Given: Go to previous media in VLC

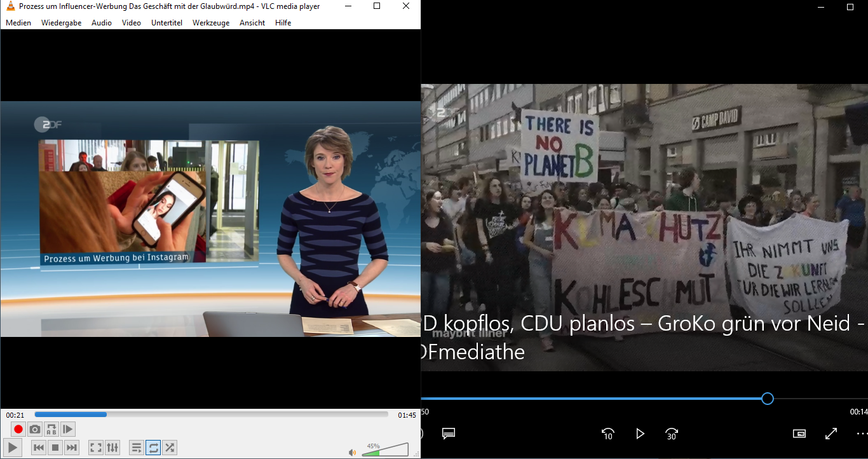Looking at the screenshot, I should click(x=39, y=448).
